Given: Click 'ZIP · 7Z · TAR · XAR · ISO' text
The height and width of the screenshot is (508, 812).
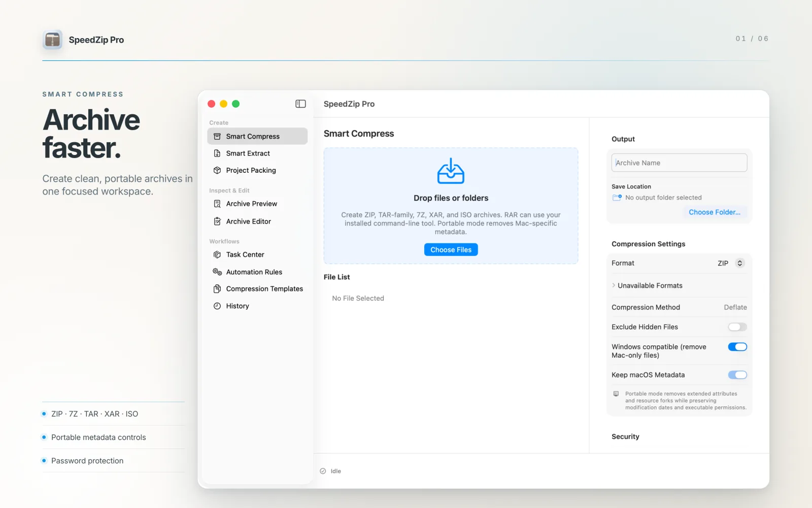Looking at the screenshot, I should pos(94,414).
